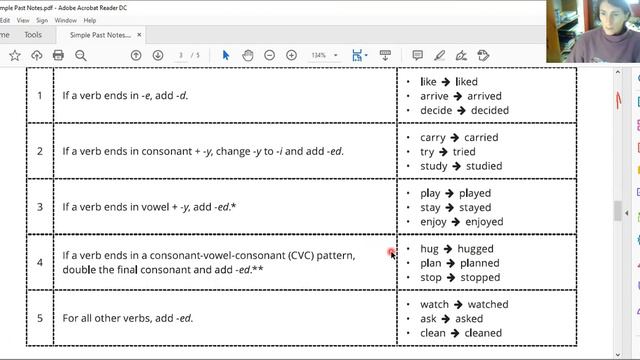
Task: Click the example word 'enjoyed'
Action: [x=484, y=222]
